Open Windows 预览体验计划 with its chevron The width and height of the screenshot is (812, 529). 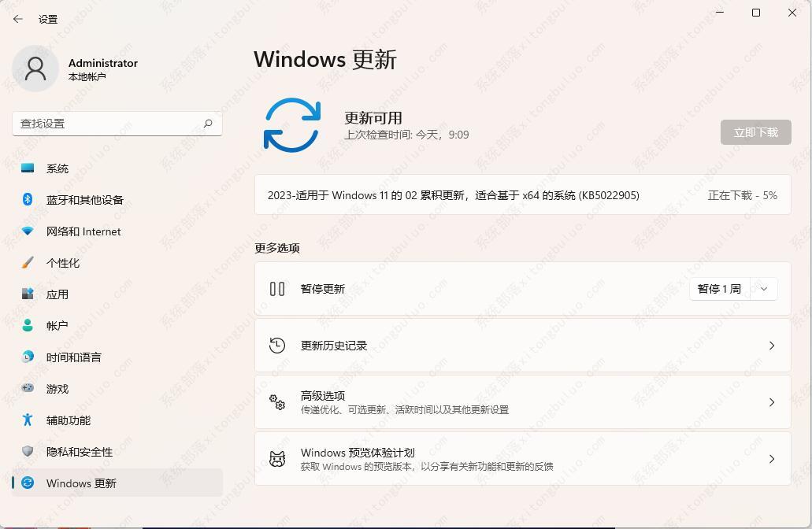[771, 459]
